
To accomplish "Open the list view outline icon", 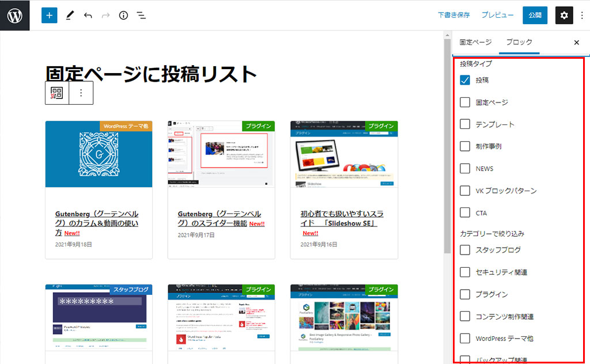I will 141,16.
